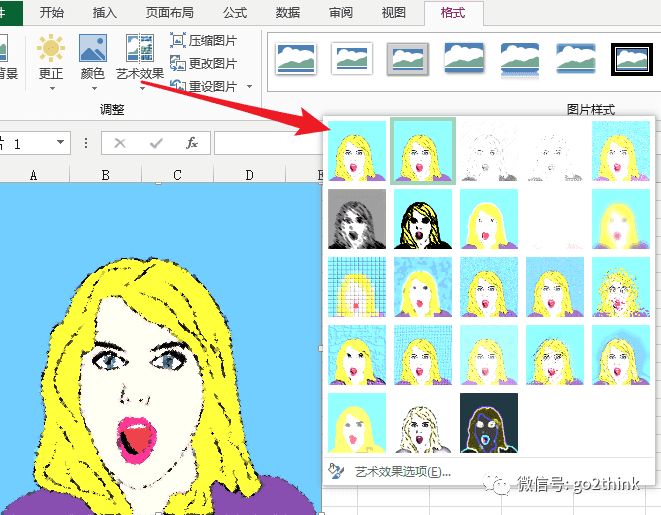Click 更改图片 change picture

point(204,63)
